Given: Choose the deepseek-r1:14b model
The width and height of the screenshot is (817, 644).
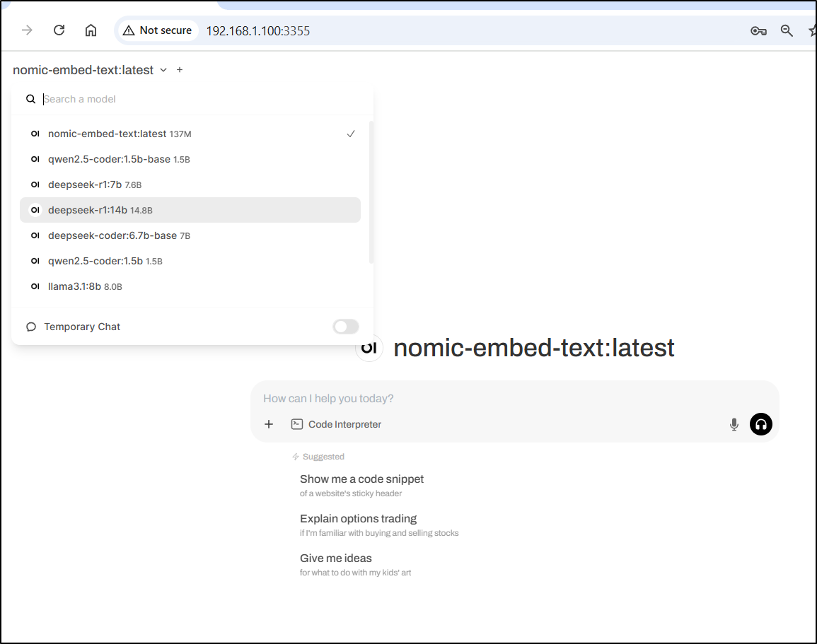Looking at the screenshot, I should (x=190, y=210).
